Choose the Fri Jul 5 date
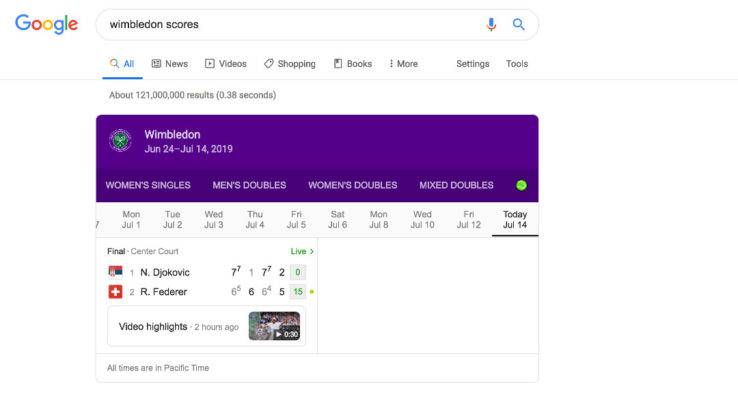 (x=296, y=219)
